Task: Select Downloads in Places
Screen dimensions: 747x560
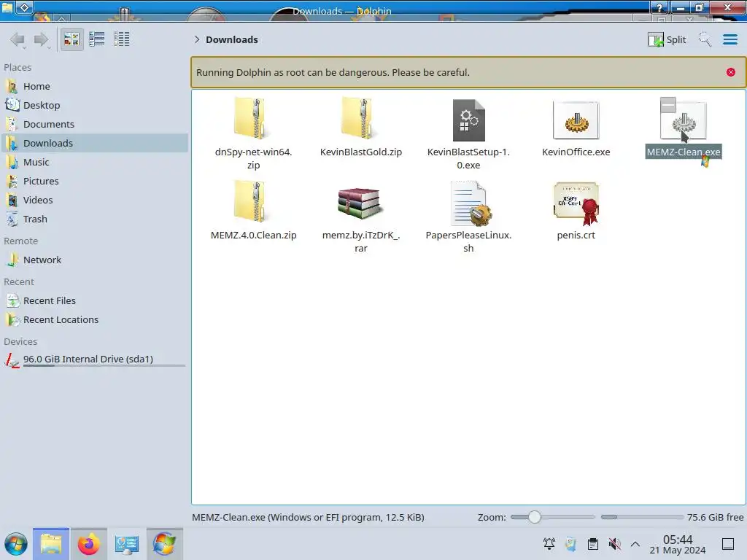Action: pos(94,144)
